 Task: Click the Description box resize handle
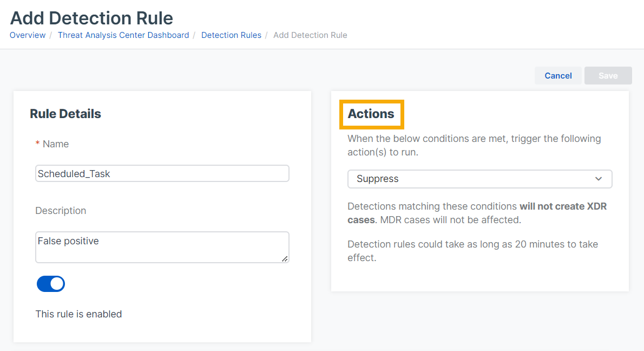pyautogui.click(x=285, y=259)
